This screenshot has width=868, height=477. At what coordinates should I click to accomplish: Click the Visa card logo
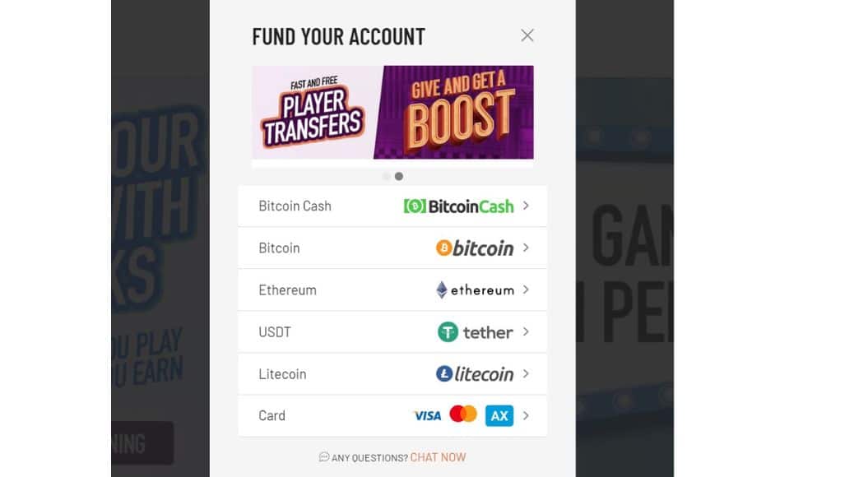coord(427,415)
